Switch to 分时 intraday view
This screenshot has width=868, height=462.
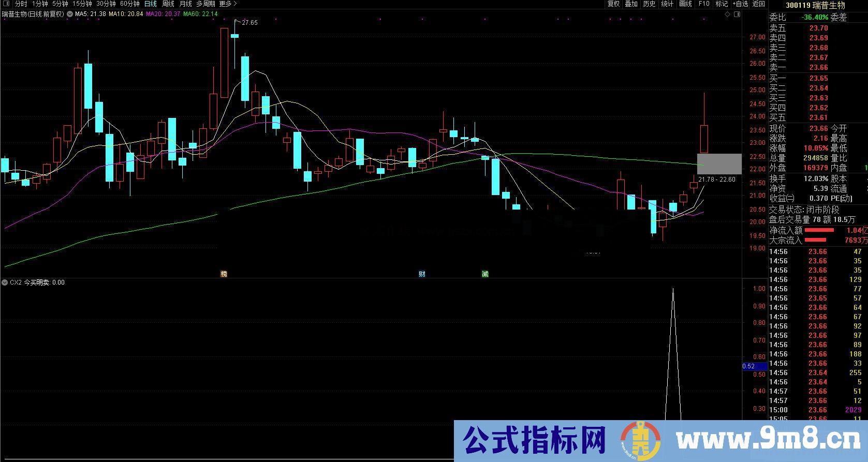(x=21, y=4)
